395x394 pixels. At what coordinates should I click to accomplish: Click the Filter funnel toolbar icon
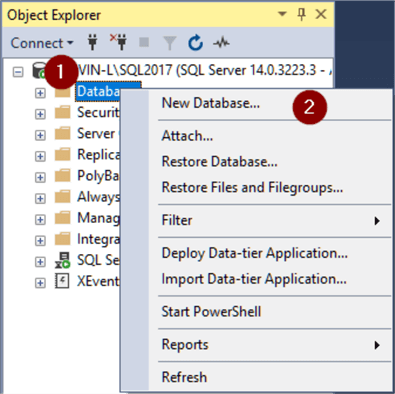click(170, 43)
